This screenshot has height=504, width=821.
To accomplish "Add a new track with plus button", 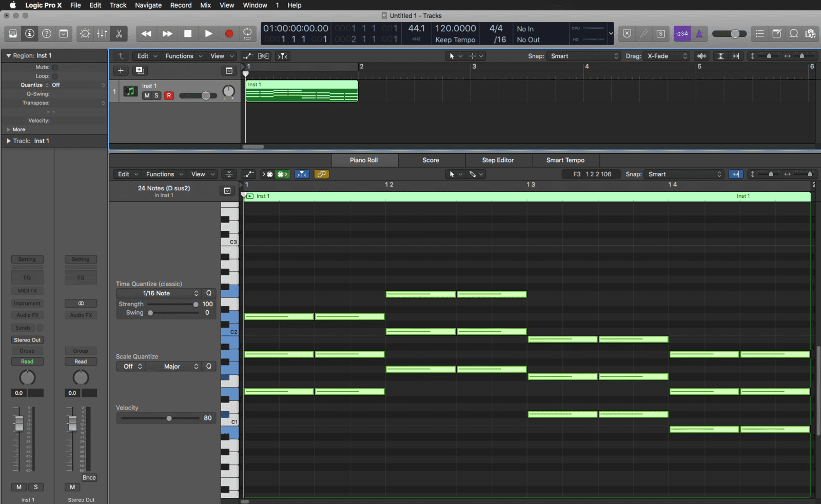I will (121, 71).
